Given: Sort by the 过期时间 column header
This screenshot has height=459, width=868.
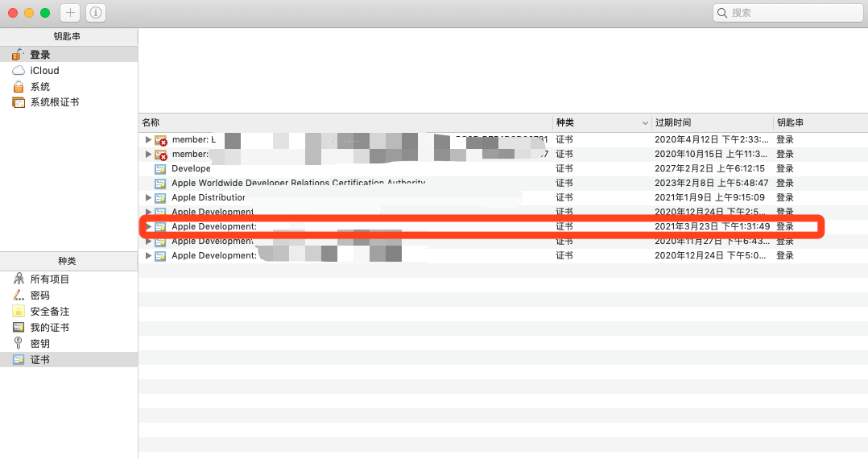Looking at the screenshot, I should 713,122.
